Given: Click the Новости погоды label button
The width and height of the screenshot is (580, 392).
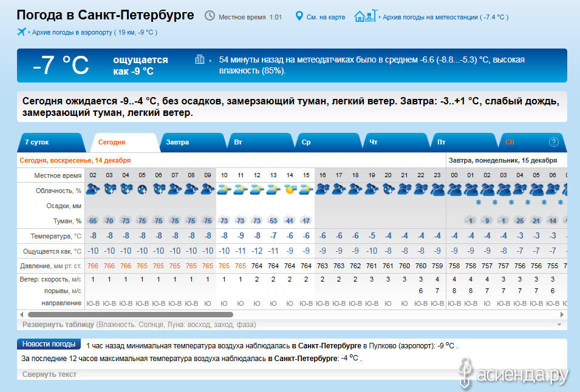Looking at the screenshot, I should click(49, 345).
